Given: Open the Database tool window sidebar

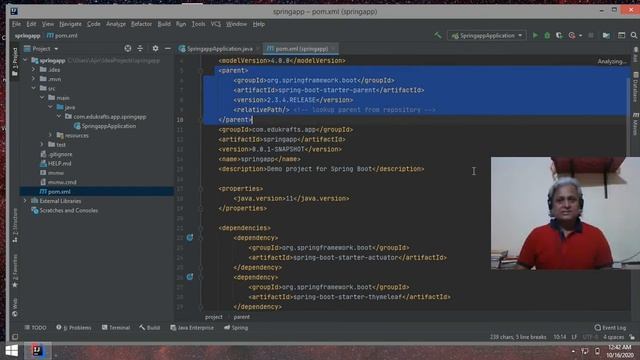Looking at the screenshot, I should 636,87.
